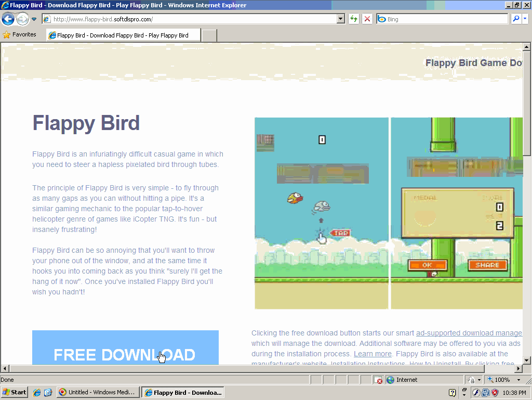Click the TAP label in gameplay image
Viewport: 532px width, 400px height.
pyautogui.click(x=340, y=233)
